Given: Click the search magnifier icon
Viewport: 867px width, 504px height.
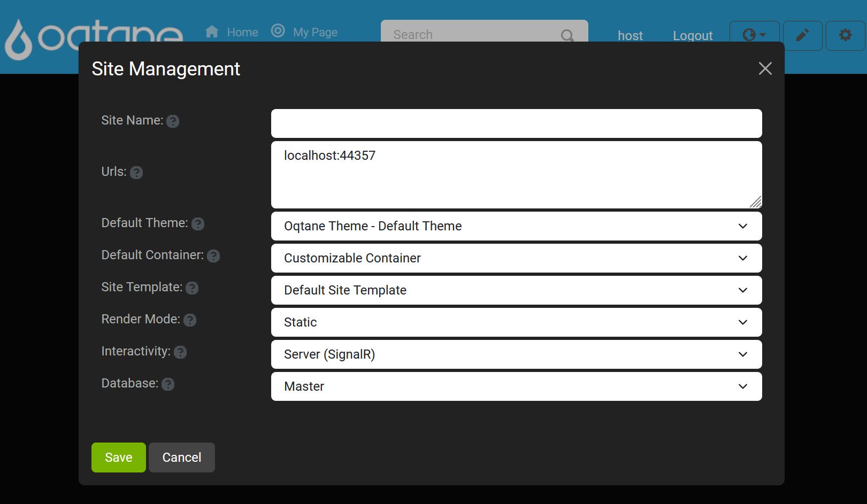Looking at the screenshot, I should [567, 35].
